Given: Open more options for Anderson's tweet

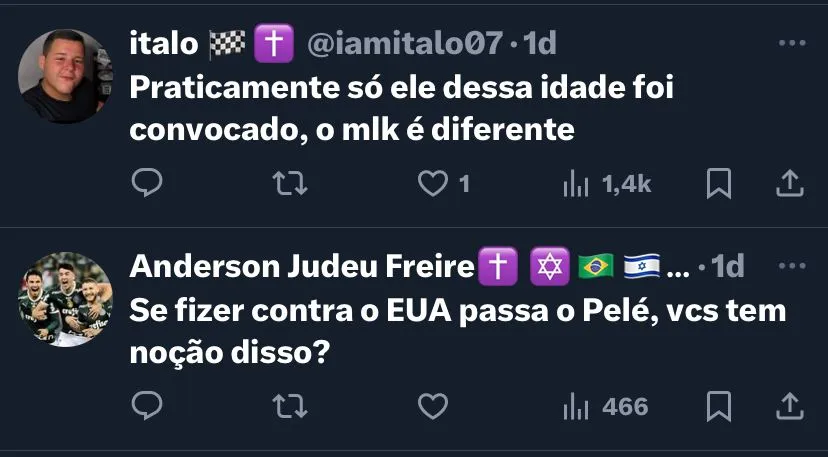Looking at the screenshot, I should tap(791, 267).
